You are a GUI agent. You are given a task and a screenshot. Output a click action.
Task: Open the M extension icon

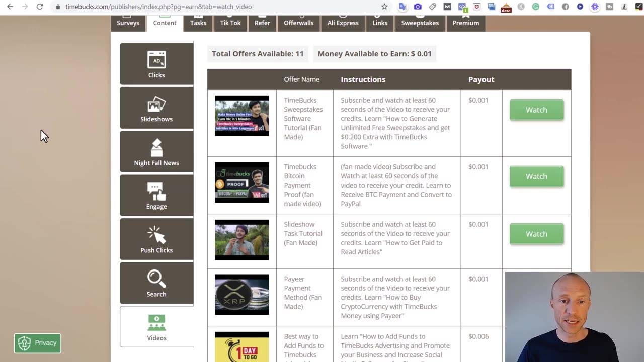pos(447,7)
